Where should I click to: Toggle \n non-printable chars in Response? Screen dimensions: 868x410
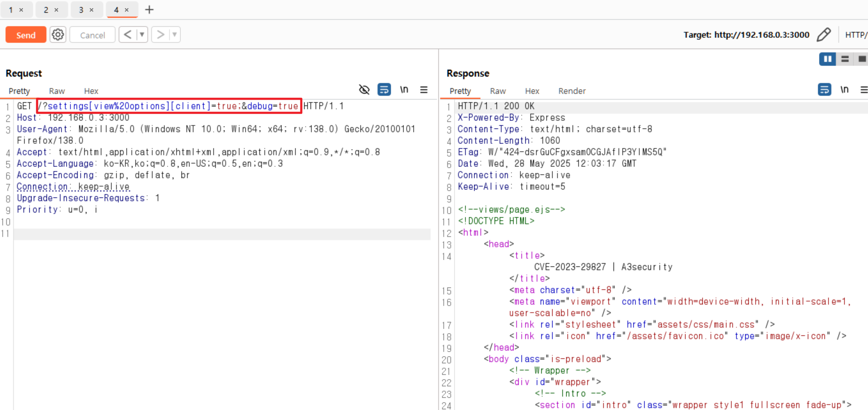(x=844, y=90)
